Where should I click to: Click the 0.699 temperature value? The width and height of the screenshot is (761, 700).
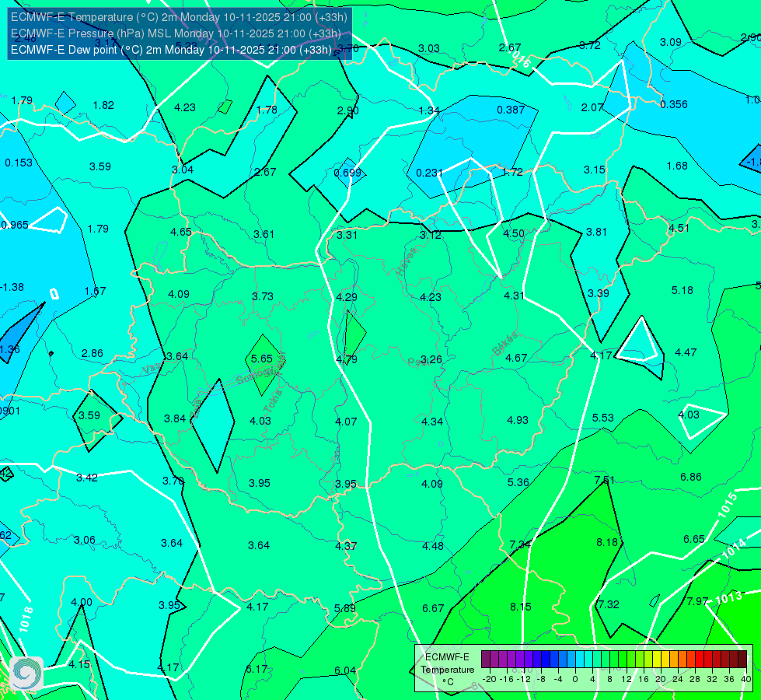pyautogui.click(x=347, y=173)
